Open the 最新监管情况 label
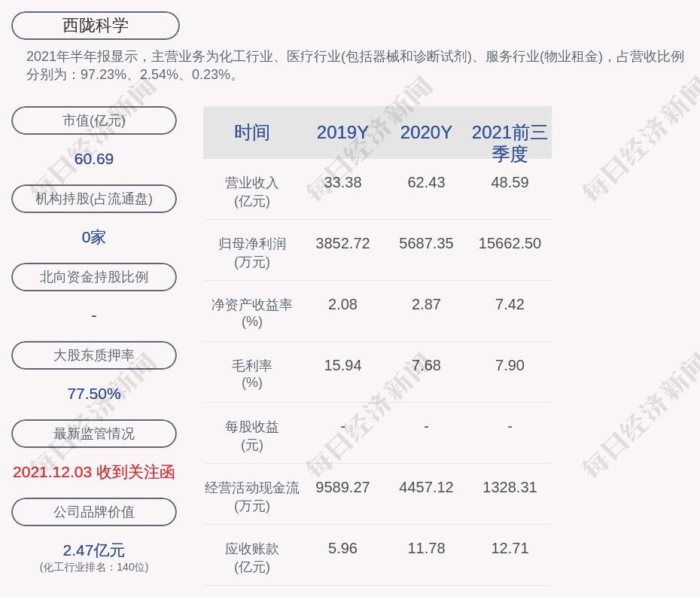This screenshot has width=700, height=597. click(x=94, y=434)
